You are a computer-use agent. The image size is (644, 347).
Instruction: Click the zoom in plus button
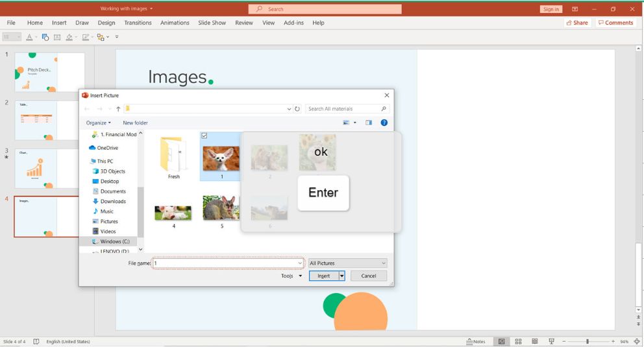click(x=613, y=341)
